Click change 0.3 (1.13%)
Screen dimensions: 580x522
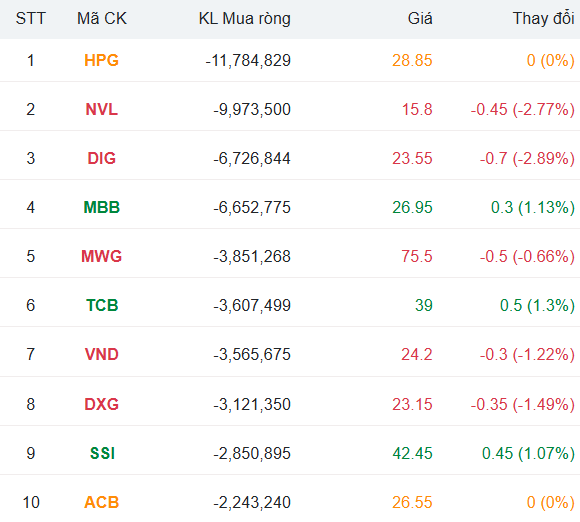click(x=533, y=208)
